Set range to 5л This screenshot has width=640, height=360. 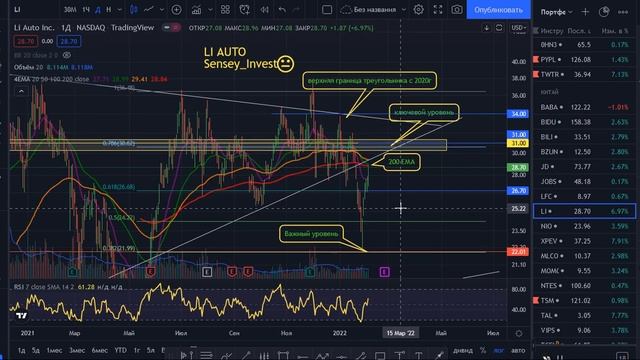pos(151,351)
